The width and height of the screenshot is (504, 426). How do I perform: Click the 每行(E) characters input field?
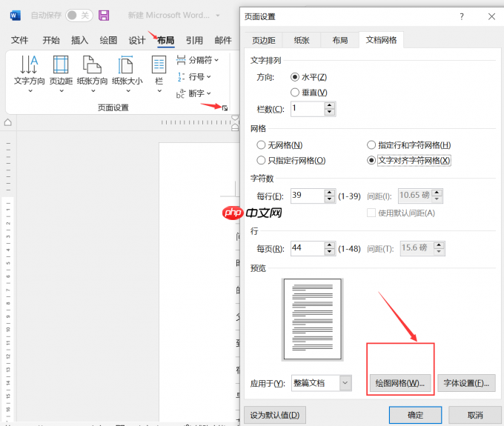tap(308, 196)
